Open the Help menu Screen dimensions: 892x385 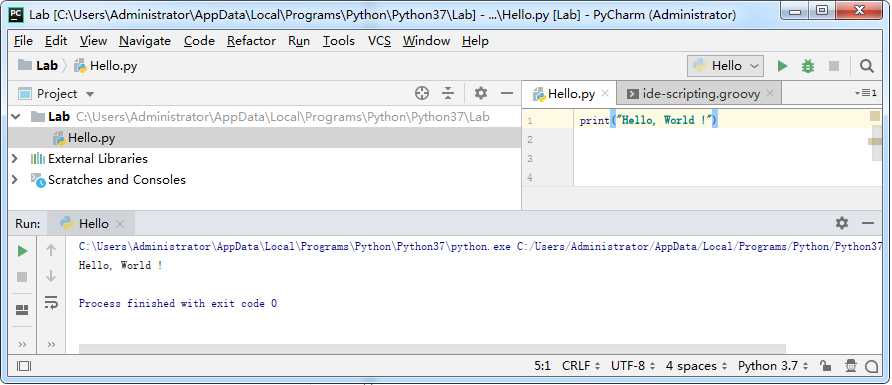click(476, 41)
